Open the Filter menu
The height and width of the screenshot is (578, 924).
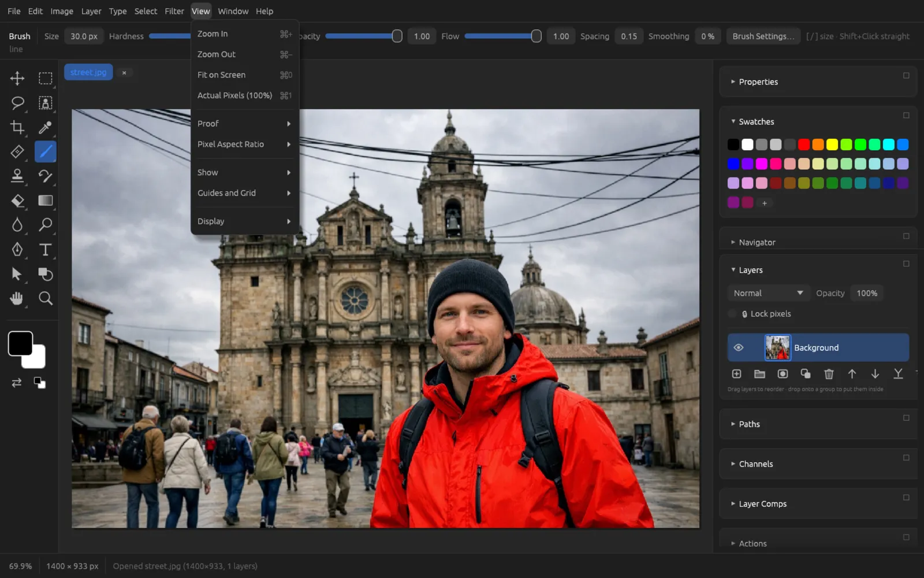coord(174,11)
